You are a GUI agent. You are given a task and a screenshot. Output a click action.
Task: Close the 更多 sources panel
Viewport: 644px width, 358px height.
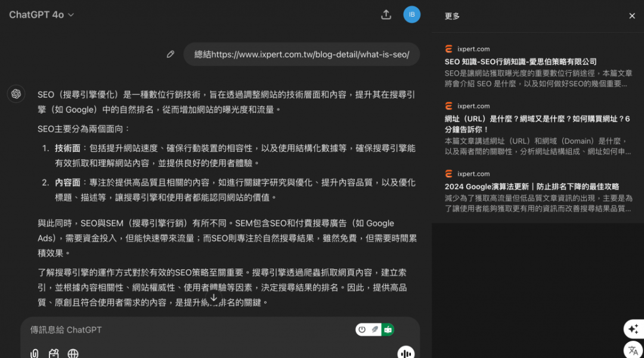(631, 16)
